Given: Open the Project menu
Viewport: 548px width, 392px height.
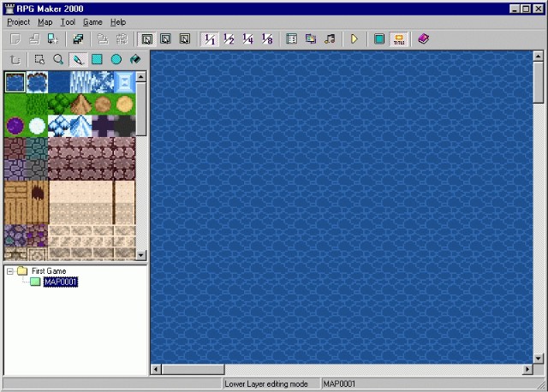Looking at the screenshot, I should [x=19, y=22].
